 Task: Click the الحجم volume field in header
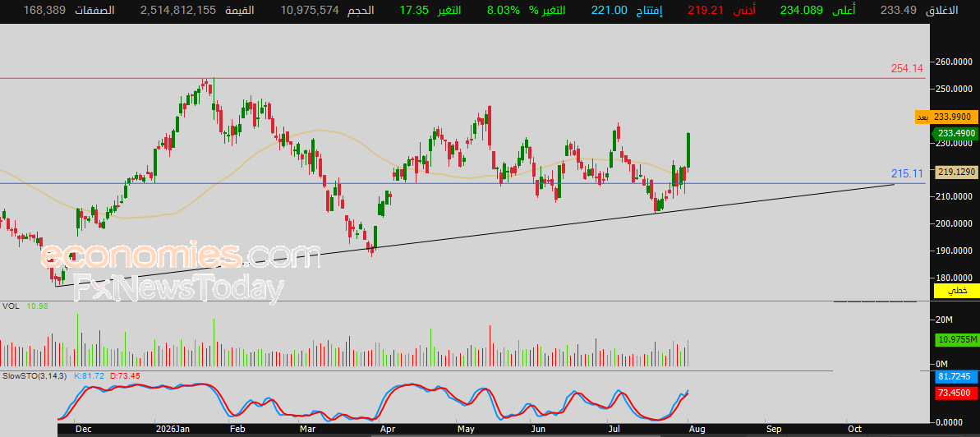click(x=328, y=11)
